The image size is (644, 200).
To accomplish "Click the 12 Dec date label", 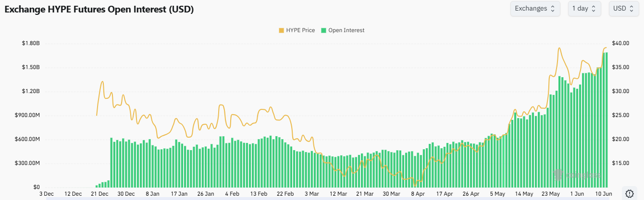I will (73, 194).
